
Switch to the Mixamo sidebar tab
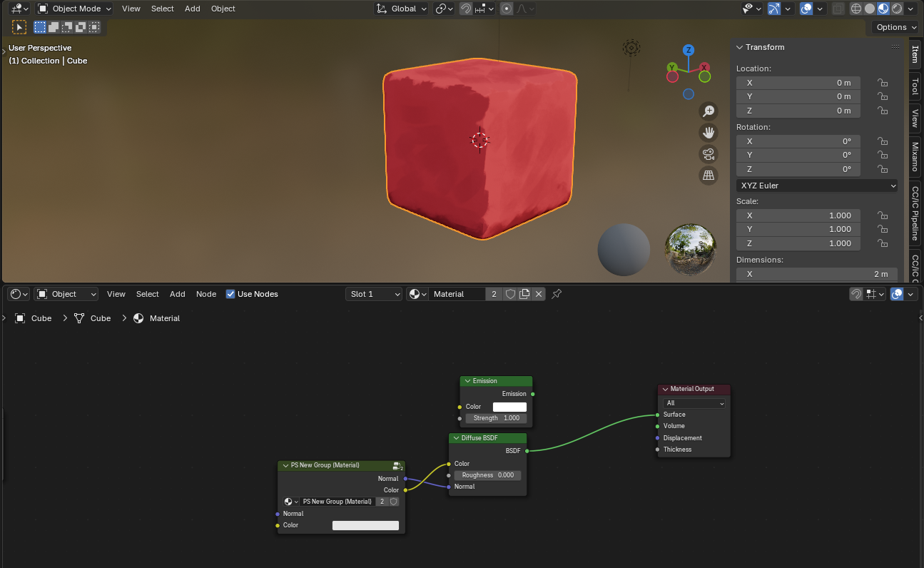915,156
